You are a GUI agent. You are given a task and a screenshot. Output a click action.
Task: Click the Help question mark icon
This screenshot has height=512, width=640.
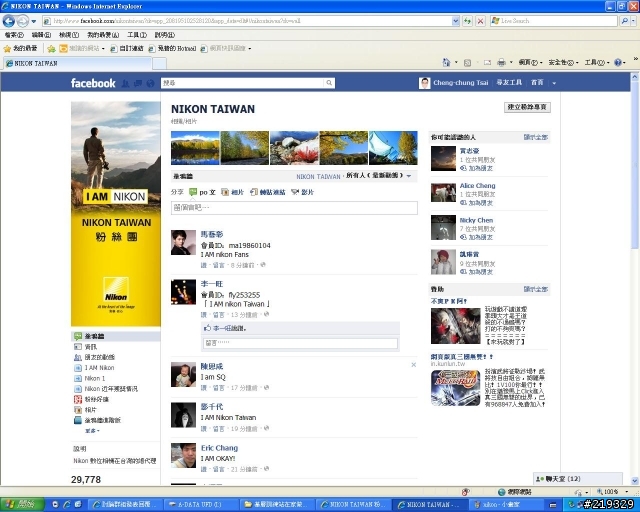coord(618,62)
